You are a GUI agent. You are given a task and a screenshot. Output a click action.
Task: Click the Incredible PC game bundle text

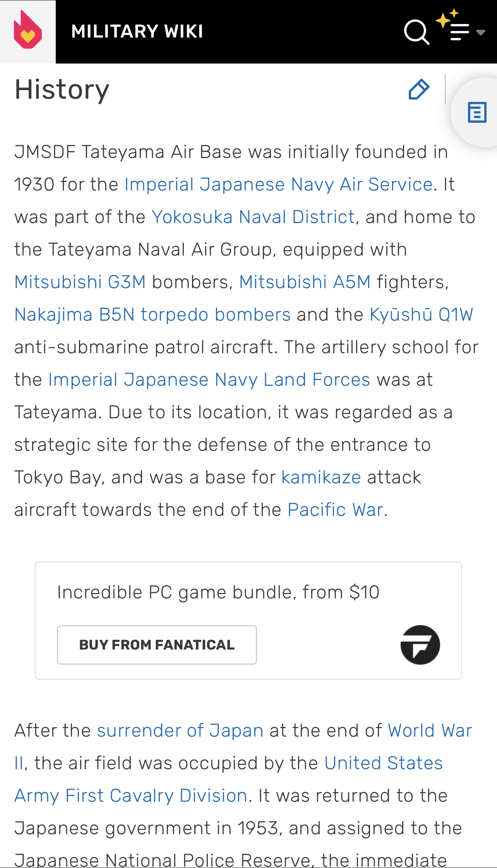(218, 592)
